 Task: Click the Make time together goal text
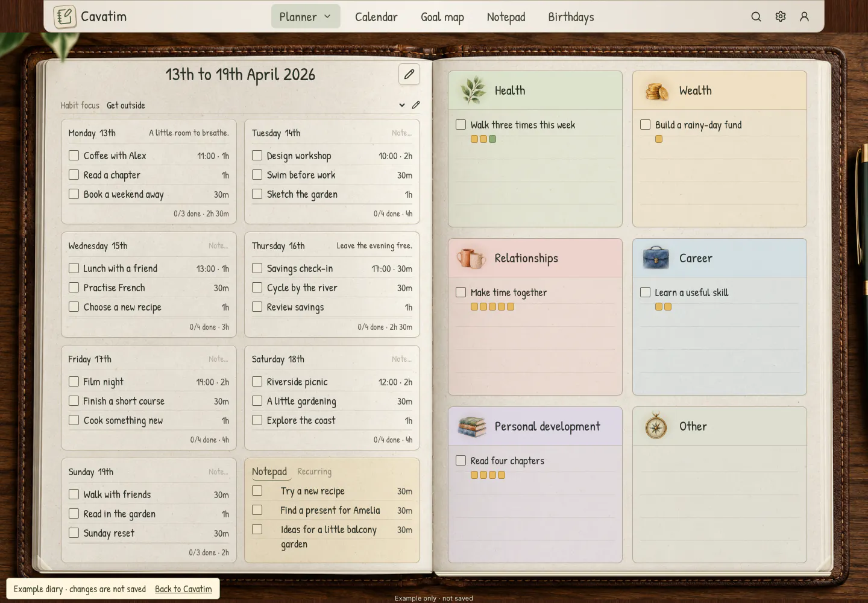509,292
